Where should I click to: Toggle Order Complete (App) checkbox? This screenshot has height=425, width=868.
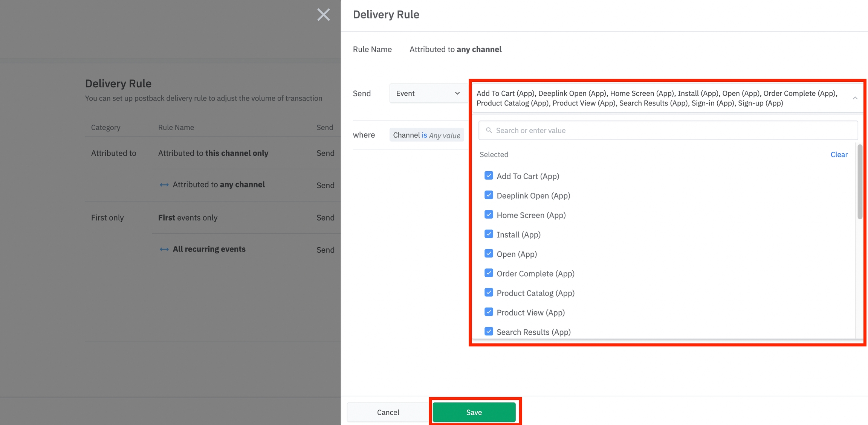pyautogui.click(x=489, y=273)
